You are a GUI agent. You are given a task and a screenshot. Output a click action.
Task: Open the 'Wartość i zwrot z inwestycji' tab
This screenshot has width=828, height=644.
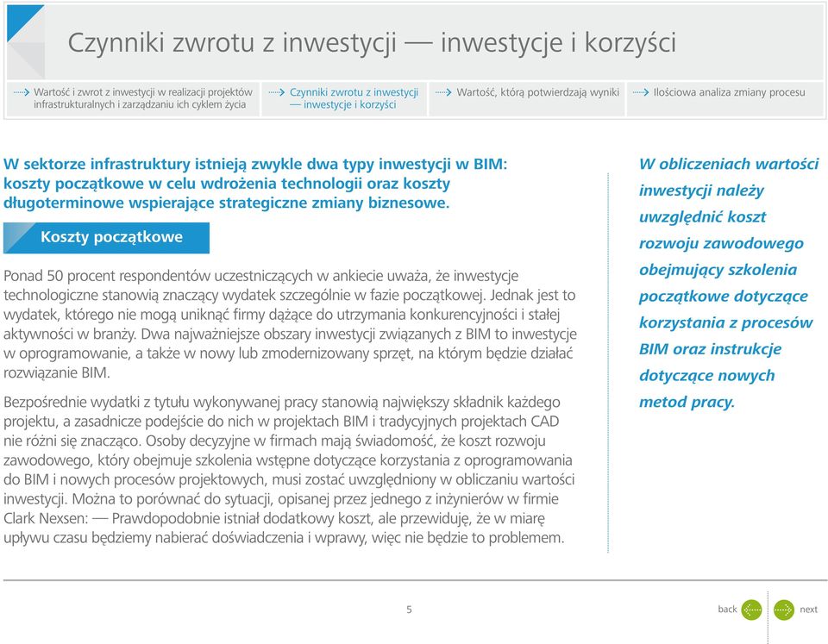tap(133, 98)
